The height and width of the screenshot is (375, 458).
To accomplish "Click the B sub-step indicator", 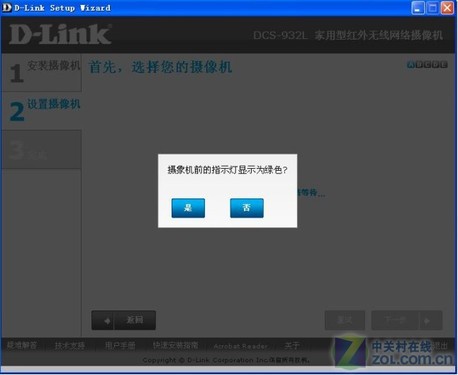I will [419, 65].
